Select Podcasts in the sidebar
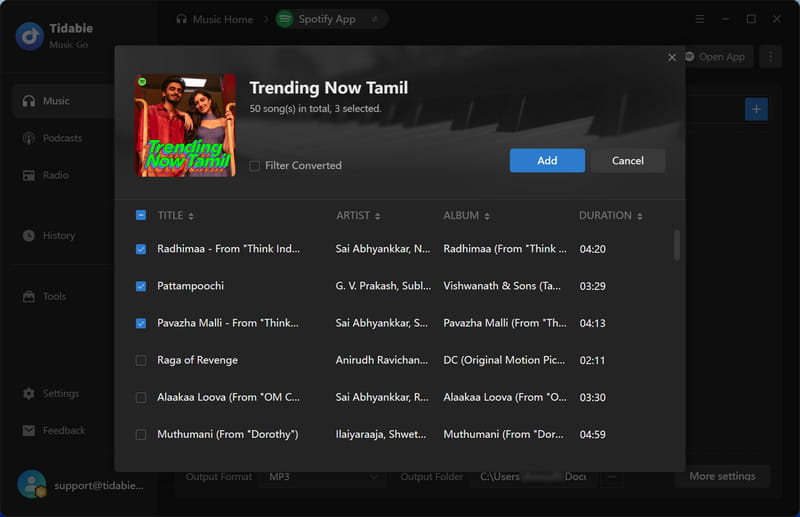The width and height of the screenshot is (800, 517). coord(62,138)
